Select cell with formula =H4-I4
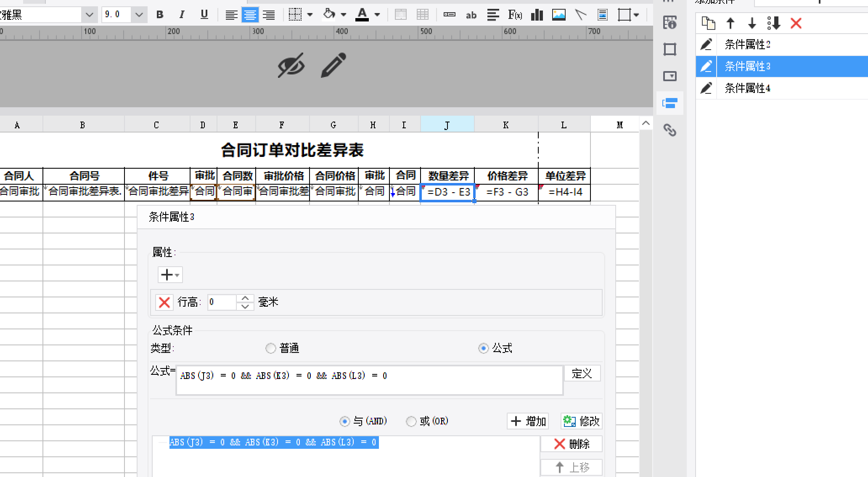Screen dimensions: 868x477 click(565, 192)
